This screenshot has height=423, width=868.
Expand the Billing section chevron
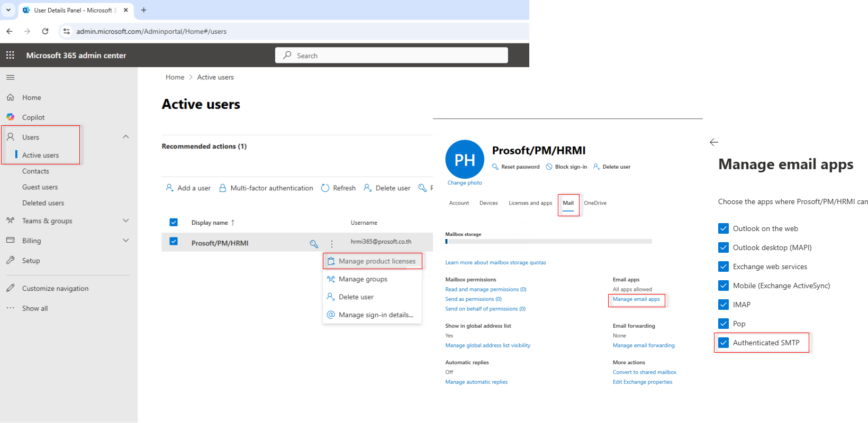tap(125, 241)
